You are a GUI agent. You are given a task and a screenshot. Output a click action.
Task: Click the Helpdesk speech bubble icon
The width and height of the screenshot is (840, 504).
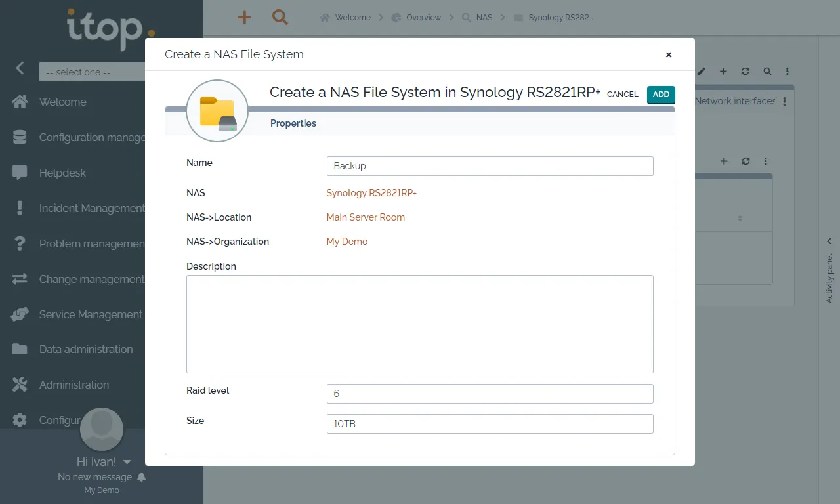click(20, 173)
